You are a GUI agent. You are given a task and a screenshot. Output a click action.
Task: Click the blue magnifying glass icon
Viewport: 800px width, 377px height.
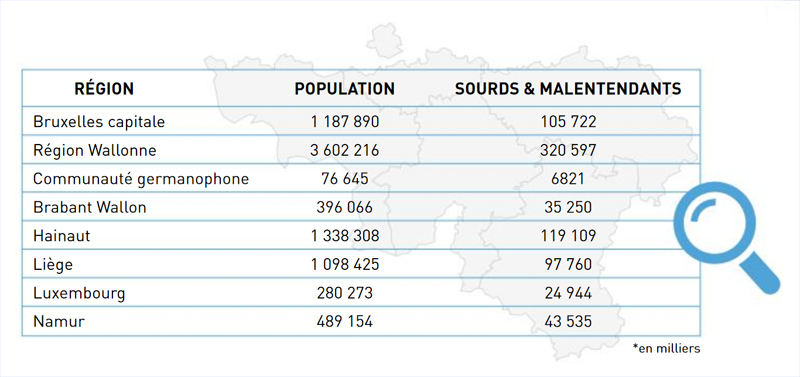coord(726,236)
